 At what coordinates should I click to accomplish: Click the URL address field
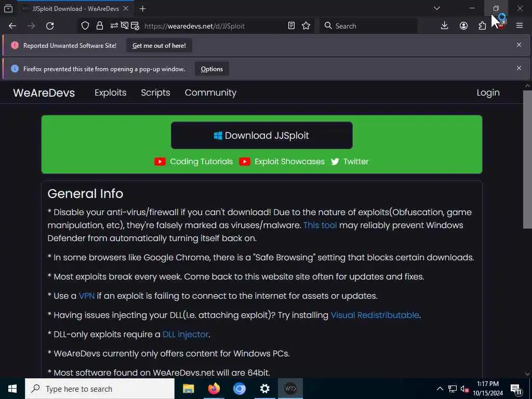194,26
